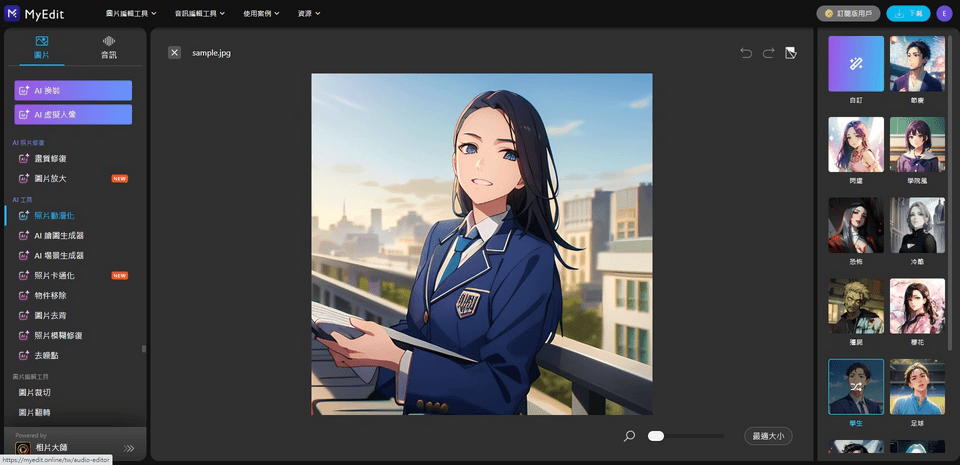Click the sample.jpg file name

coord(211,53)
